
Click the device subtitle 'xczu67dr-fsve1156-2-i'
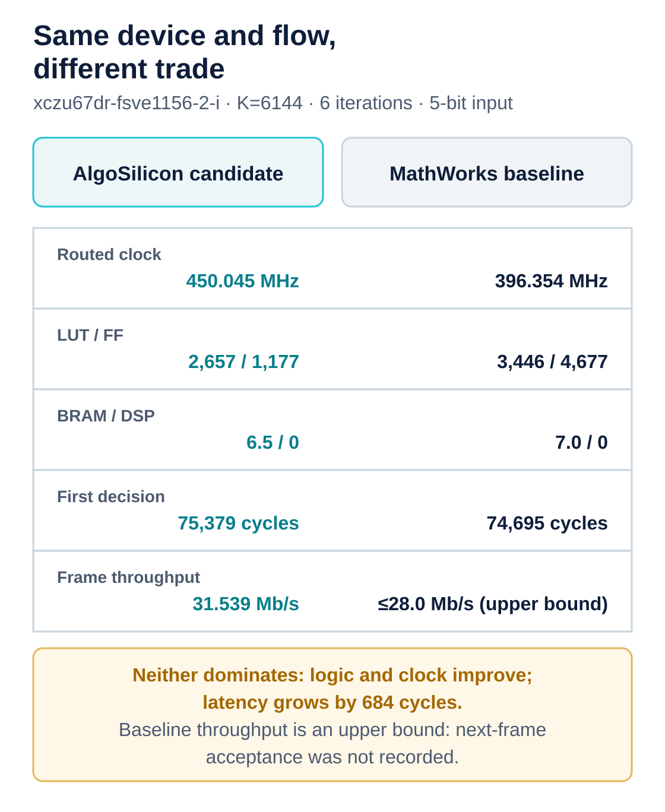pyautogui.click(x=126, y=103)
